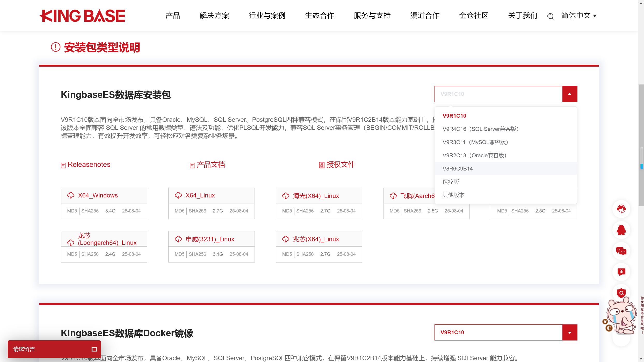Minimize the 请您留言 message panel

[94, 349]
